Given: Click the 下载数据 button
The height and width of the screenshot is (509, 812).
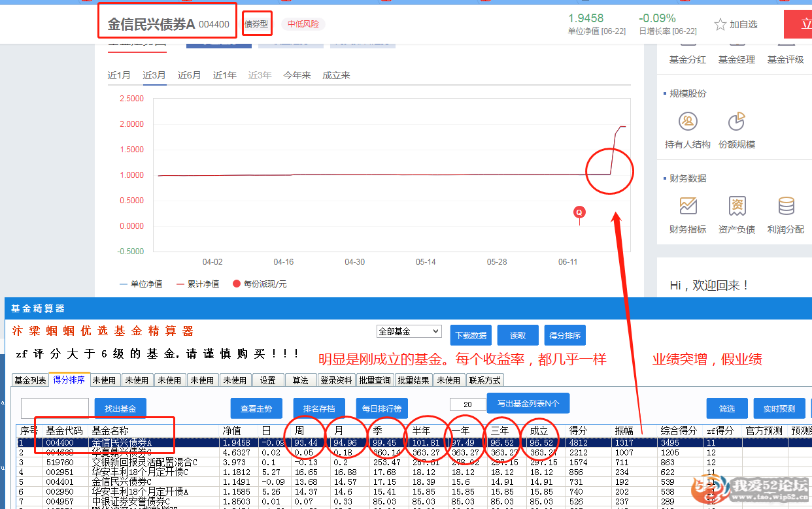Looking at the screenshot, I should [x=471, y=335].
